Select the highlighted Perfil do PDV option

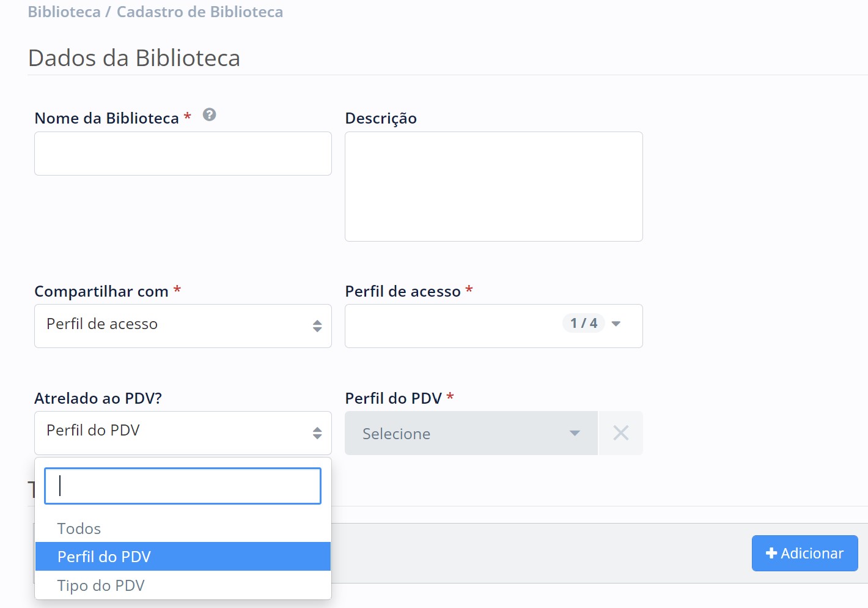104,557
